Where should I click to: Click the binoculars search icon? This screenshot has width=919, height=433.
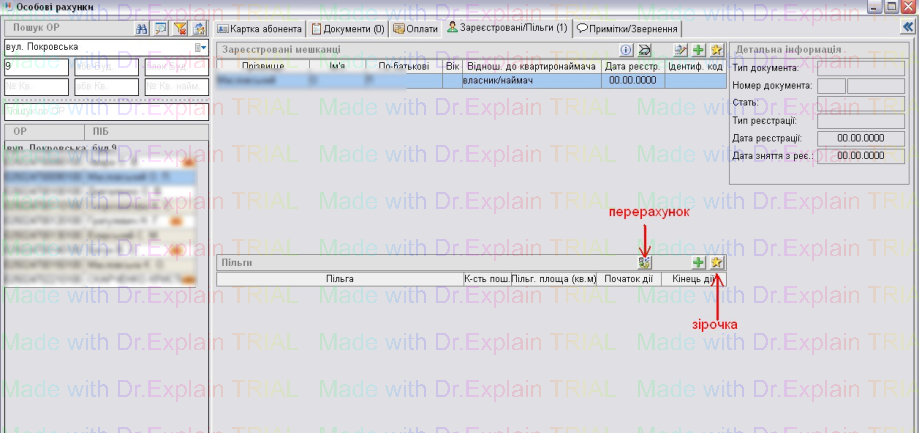pos(143,28)
